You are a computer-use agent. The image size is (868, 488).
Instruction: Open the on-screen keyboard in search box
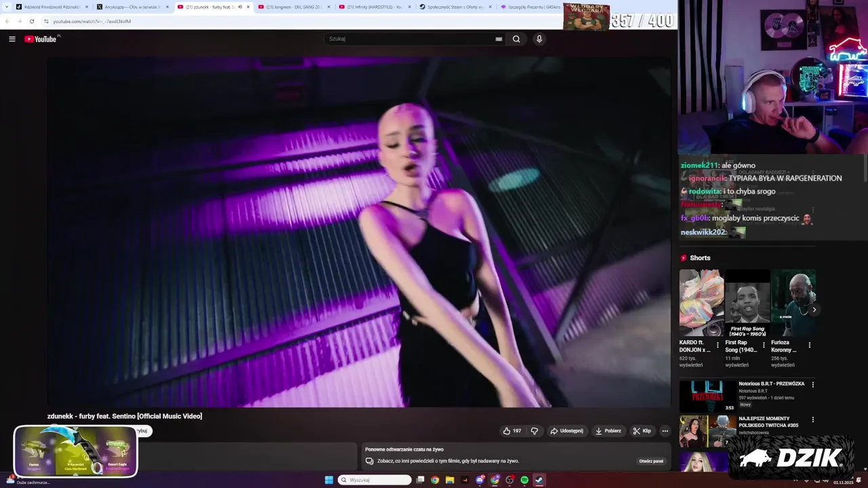click(499, 39)
